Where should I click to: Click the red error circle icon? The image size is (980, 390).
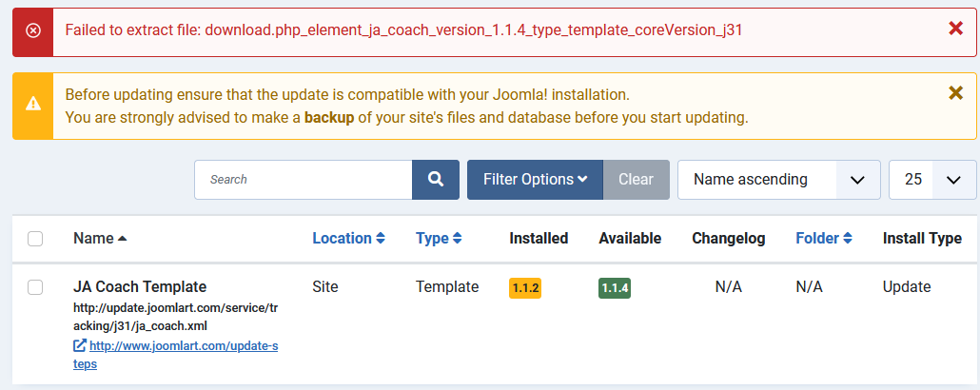[33, 29]
